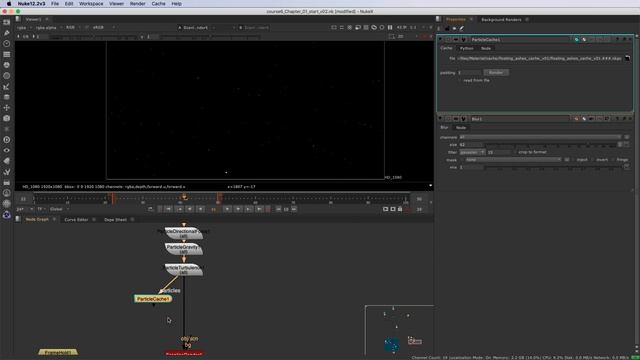640x360 pixels.
Task: Pause viewer updates with the pause icon
Action: click(x=390, y=27)
